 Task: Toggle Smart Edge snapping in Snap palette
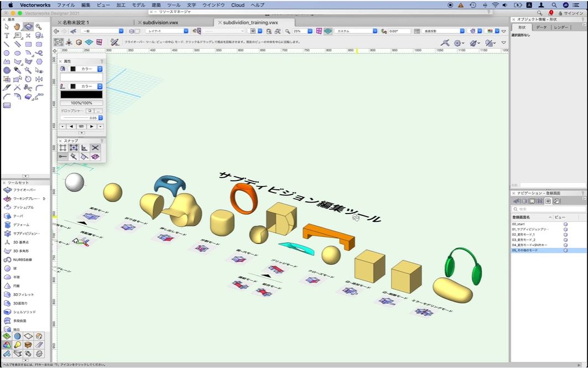pos(63,157)
